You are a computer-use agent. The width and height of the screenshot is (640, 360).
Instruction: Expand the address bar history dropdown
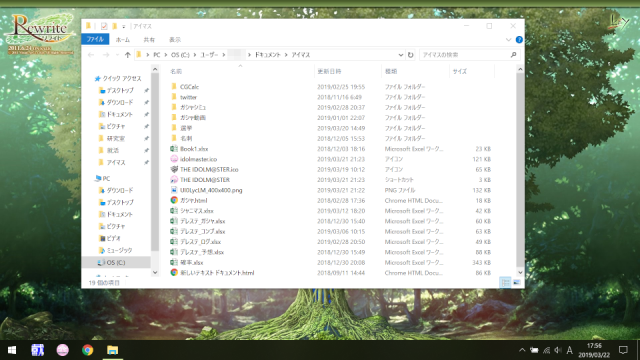click(401, 55)
